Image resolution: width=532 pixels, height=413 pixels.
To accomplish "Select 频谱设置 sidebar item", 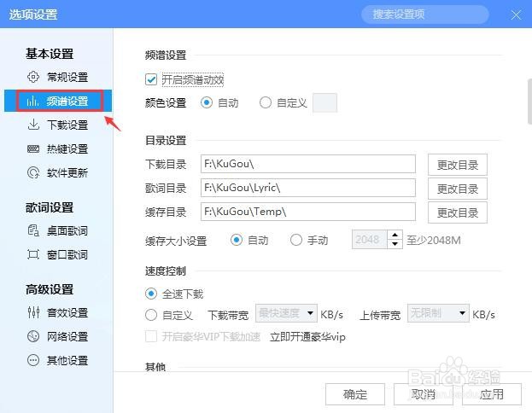I will (58, 101).
